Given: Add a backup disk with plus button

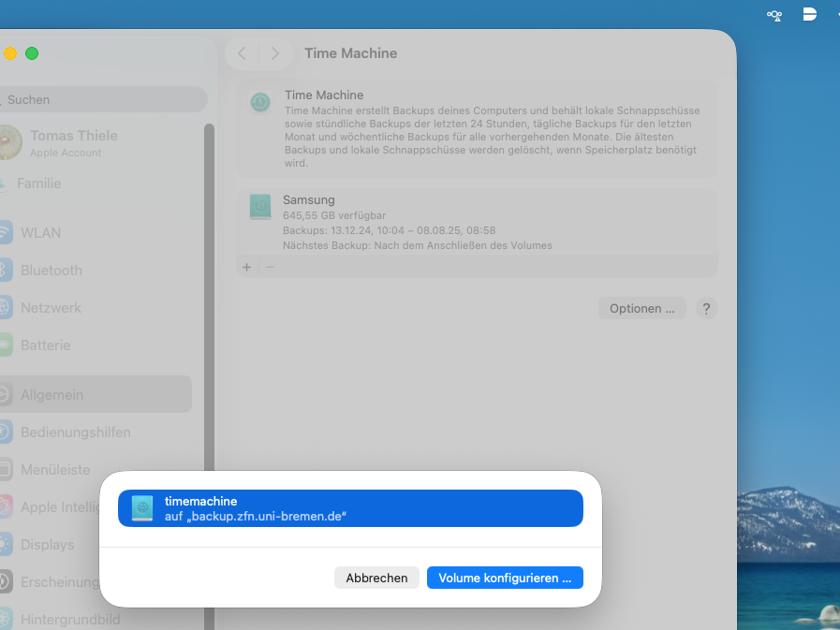Looking at the screenshot, I should 247,267.
